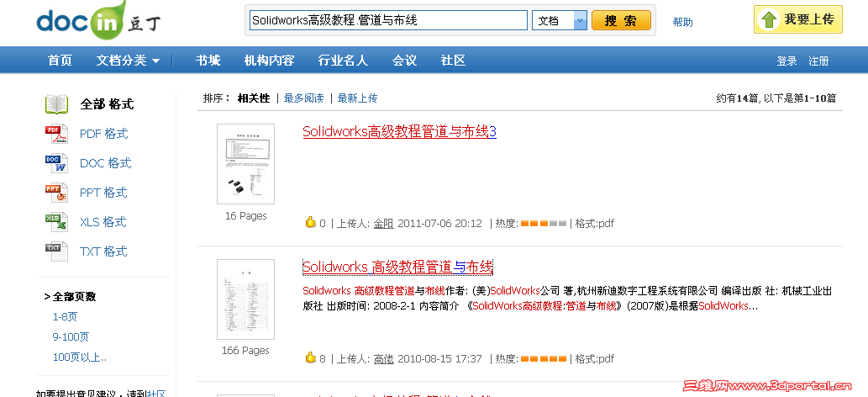868x397 pixels.
Task: Click the 166 Pages label
Action: pos(245,351)
